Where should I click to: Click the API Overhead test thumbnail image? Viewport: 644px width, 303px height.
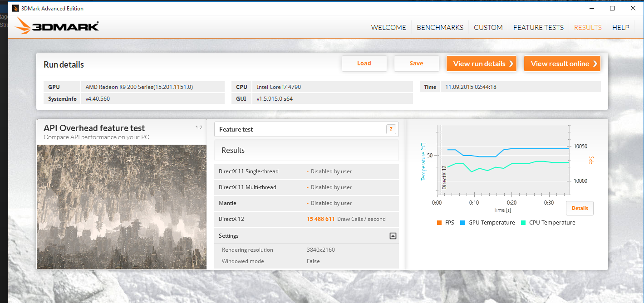122,207
